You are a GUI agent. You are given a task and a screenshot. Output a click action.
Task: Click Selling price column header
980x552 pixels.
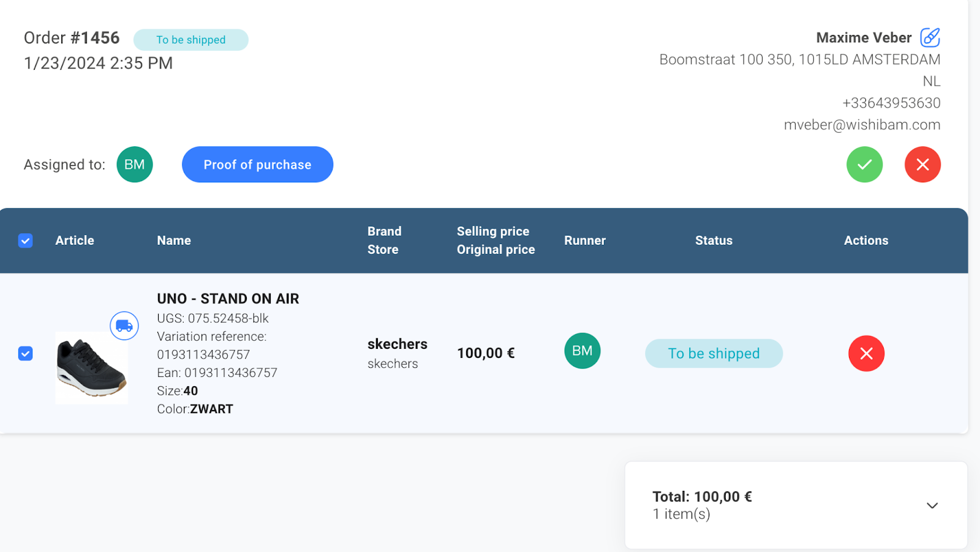(493, 231)
